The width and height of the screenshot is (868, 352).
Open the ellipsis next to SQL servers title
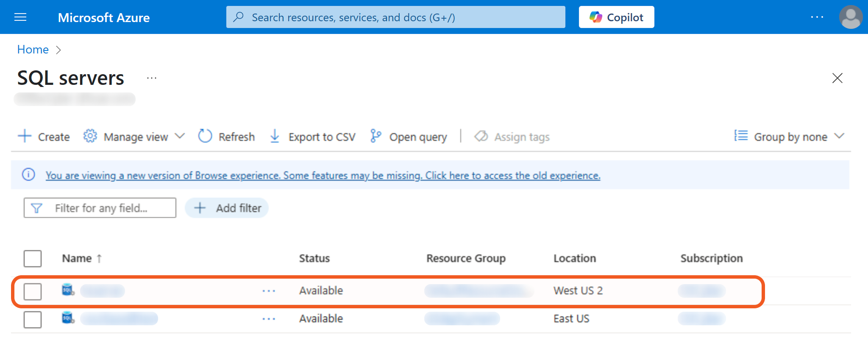[152, 78]
